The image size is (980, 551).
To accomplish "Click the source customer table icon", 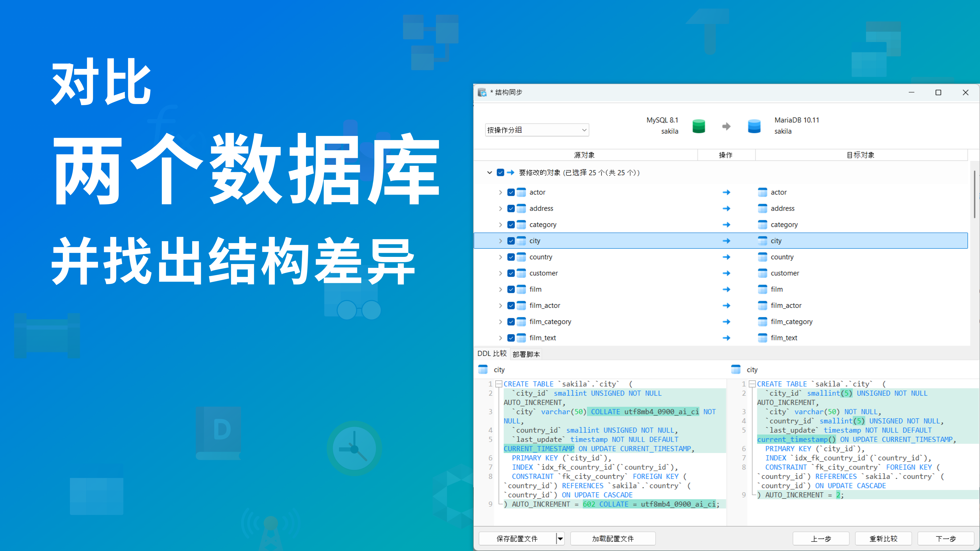I will tap(521, 273).
